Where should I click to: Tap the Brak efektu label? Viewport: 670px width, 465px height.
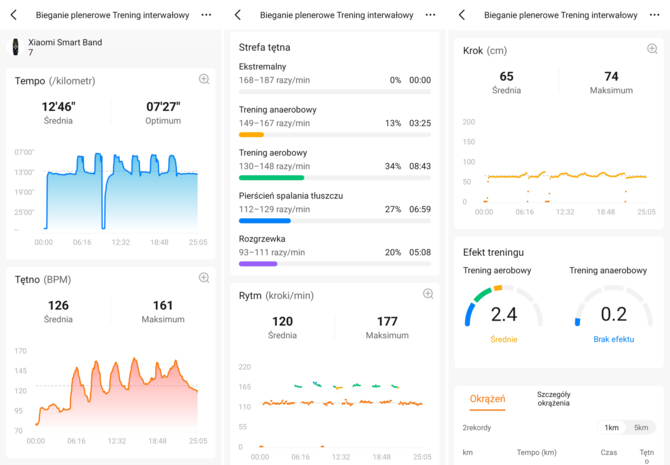coord(614,339)
